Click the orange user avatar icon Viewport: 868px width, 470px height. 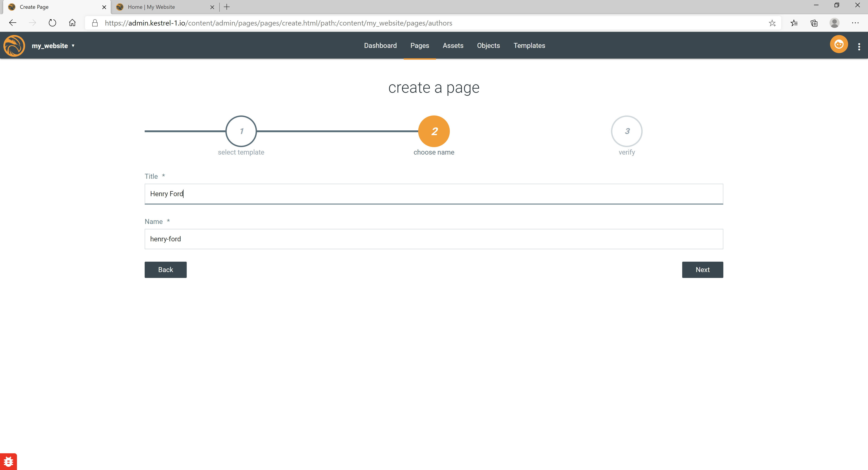[x=839, y=45]
